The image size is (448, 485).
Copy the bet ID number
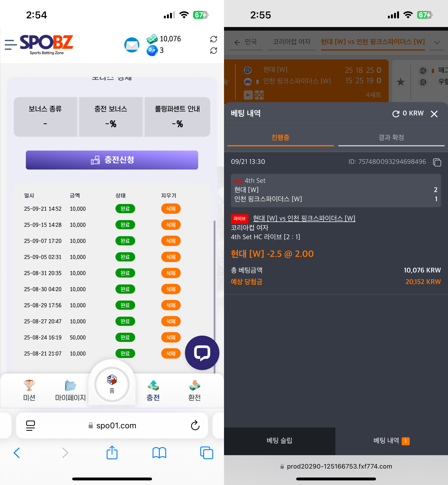pyautogui.click(x=437, y=162)
